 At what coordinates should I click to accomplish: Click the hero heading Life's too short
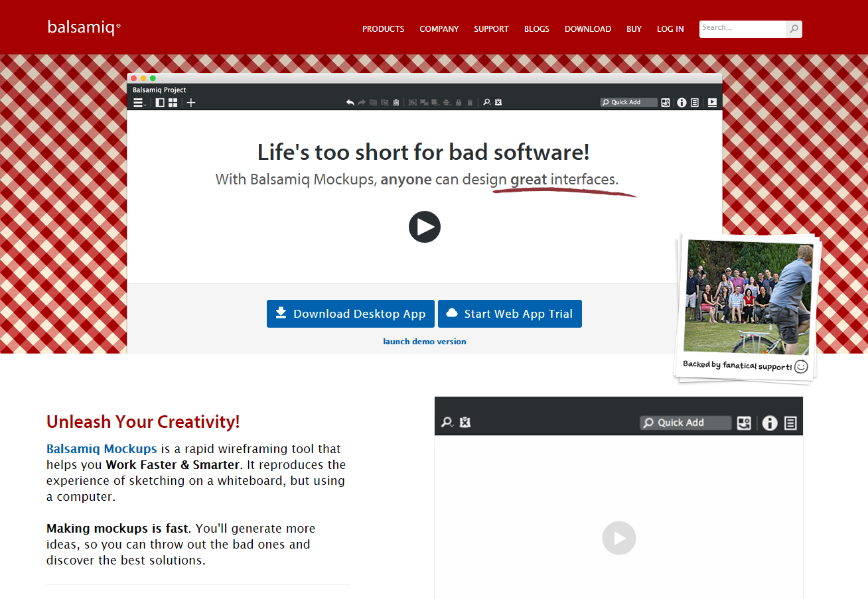point(423,153)
